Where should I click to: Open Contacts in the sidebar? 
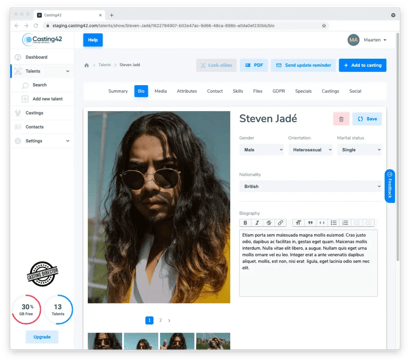(42, 127)
